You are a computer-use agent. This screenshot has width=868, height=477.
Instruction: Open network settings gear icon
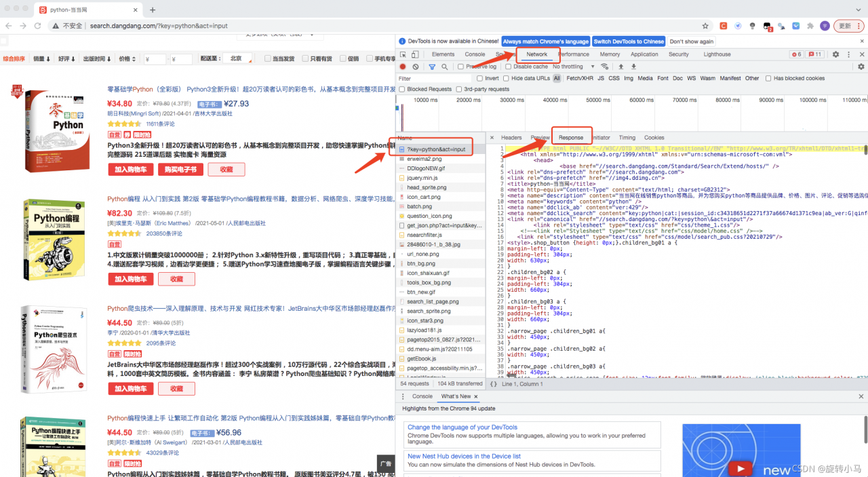coord(861,66)
